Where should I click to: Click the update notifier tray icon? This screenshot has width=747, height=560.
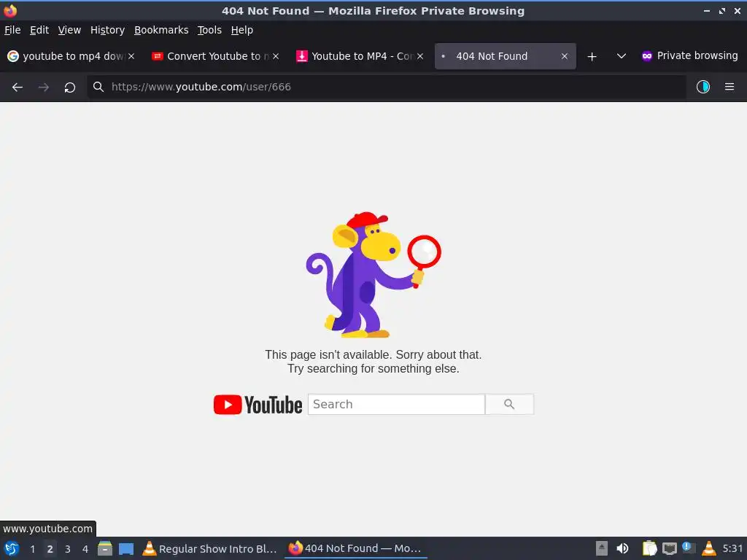point(689,548)
